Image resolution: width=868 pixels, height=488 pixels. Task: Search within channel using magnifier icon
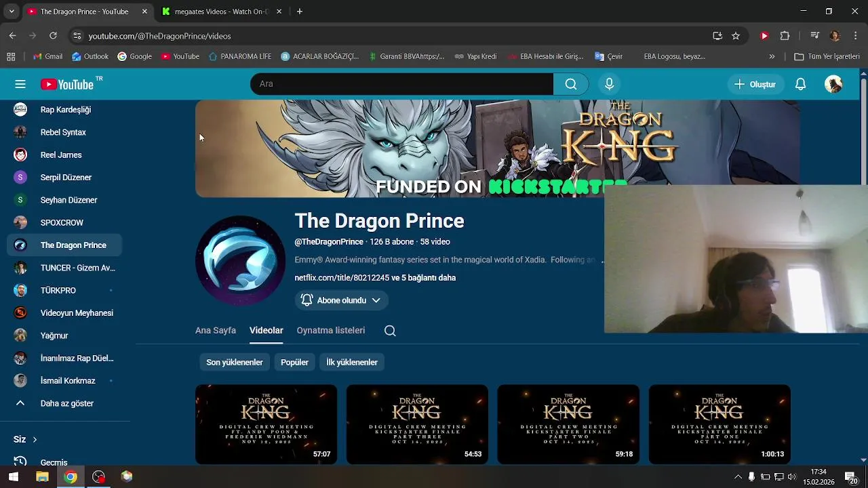(x=390, y=331)
